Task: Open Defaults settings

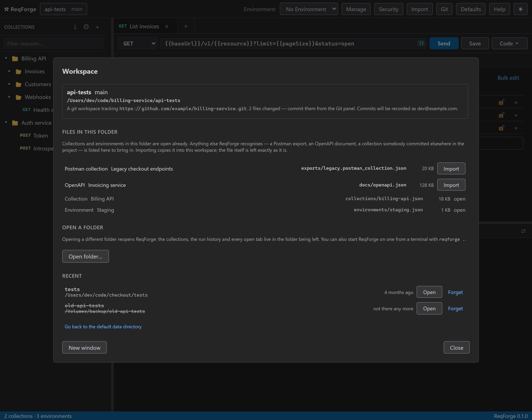Action: pyautogui.click(x=471, y=9)
